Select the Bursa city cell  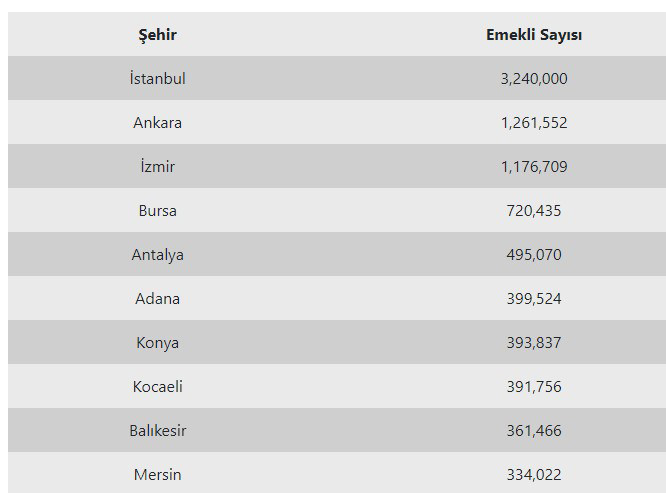pyautogui.click(x=157, y=210)
